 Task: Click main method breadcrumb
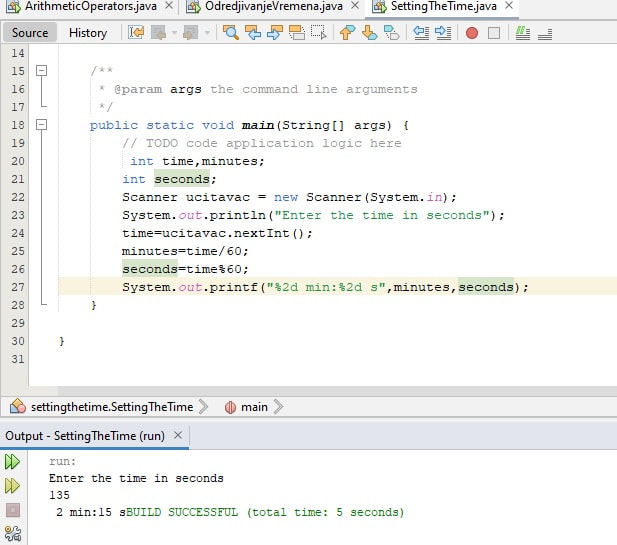coord(254,406)
